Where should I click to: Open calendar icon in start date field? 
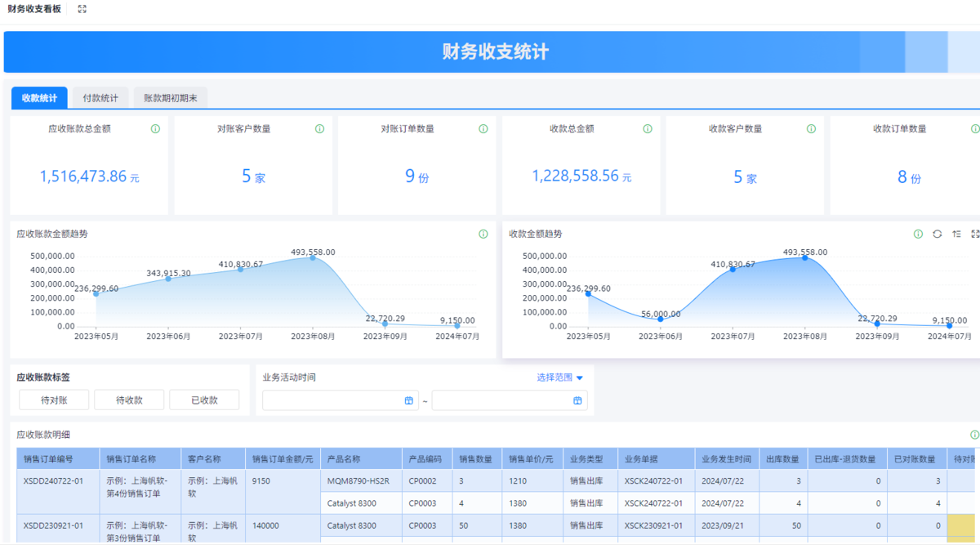[409, 400]
